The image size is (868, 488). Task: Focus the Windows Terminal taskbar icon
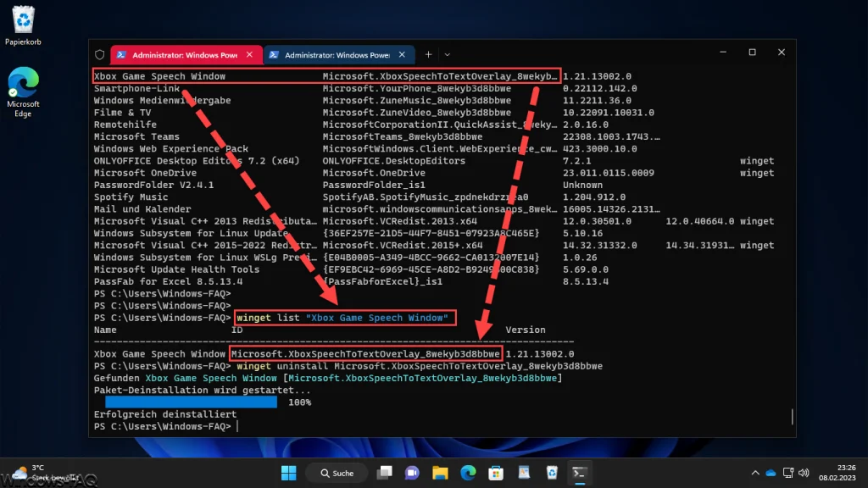(x=580, y=473)
